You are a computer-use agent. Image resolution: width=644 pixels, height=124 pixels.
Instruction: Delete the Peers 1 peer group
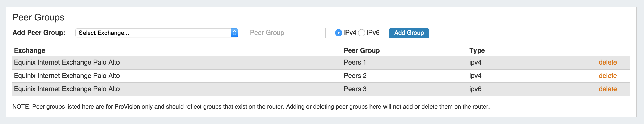pos(607,63)
